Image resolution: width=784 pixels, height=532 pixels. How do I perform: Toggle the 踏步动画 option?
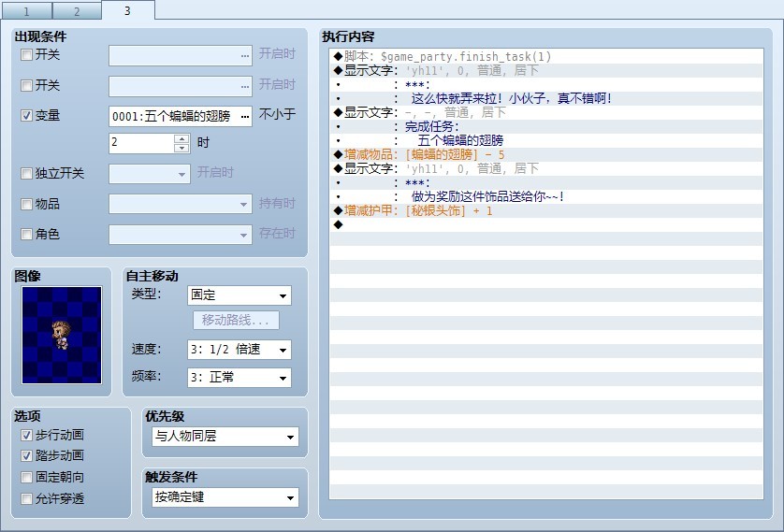(26, 455)
